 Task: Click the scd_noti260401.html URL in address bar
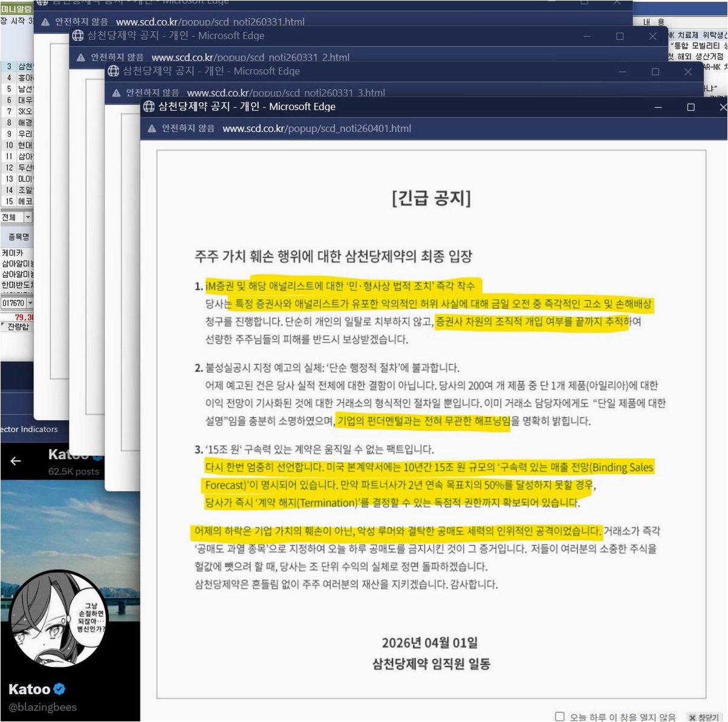pyautogui.click(x=316, y=129)
